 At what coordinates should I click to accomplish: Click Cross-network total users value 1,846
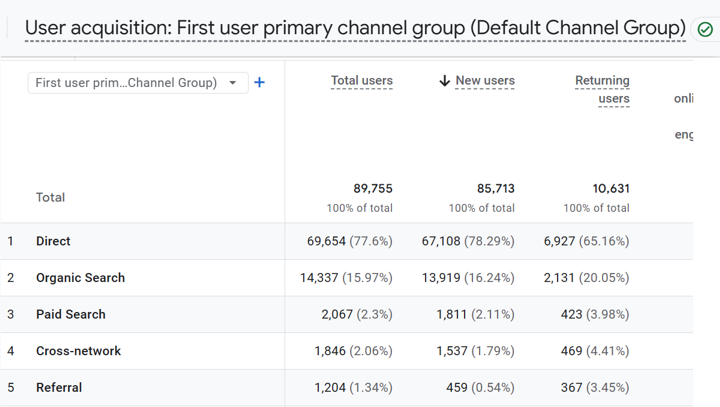pos(337,351)
